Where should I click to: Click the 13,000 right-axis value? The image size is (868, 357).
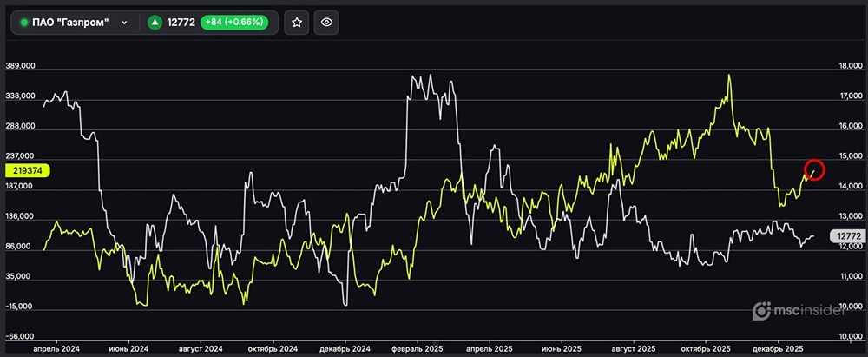[x=852, y=217]
